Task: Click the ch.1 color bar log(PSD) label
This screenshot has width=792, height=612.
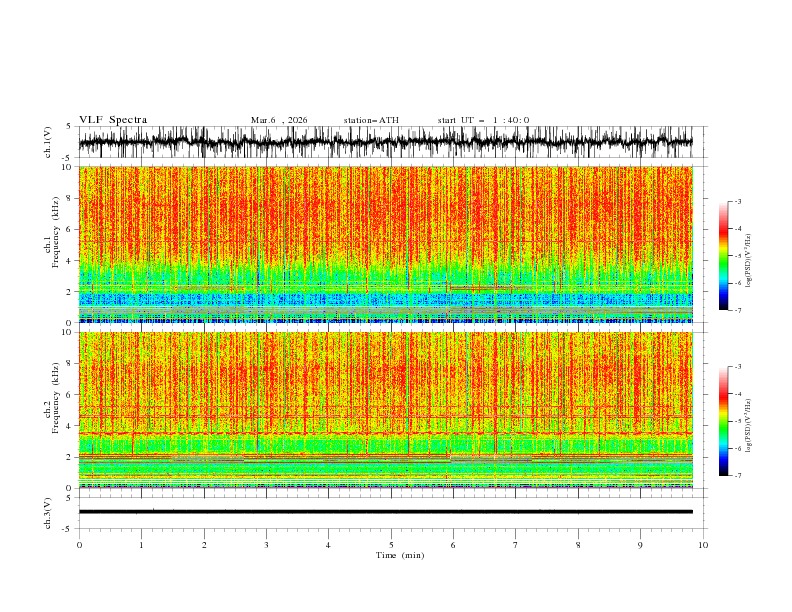Action: 748,261
